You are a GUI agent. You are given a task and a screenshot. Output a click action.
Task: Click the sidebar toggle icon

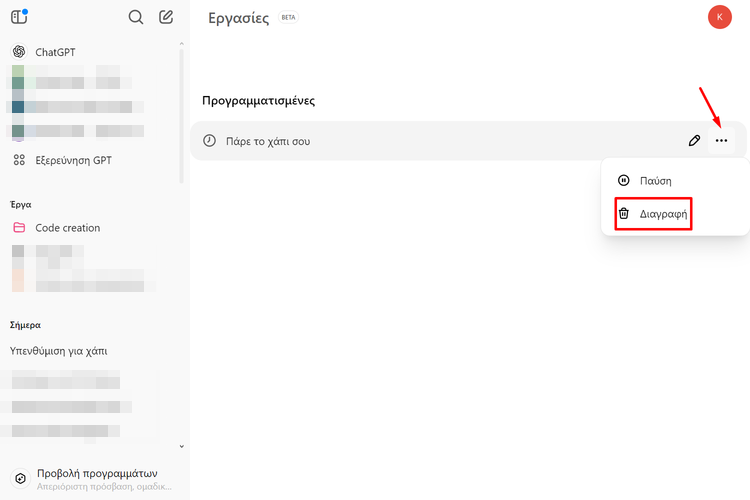click(19, 17)
